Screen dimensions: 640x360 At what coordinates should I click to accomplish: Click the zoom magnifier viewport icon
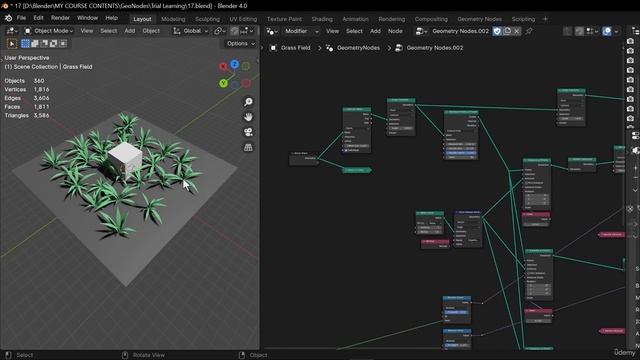(x=248, y=102)
